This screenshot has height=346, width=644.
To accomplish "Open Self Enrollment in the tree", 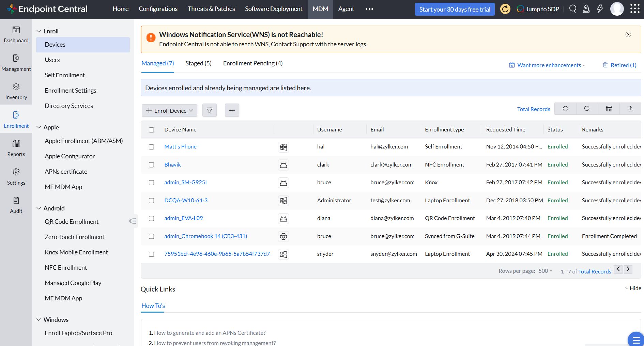I will [65, 75].
